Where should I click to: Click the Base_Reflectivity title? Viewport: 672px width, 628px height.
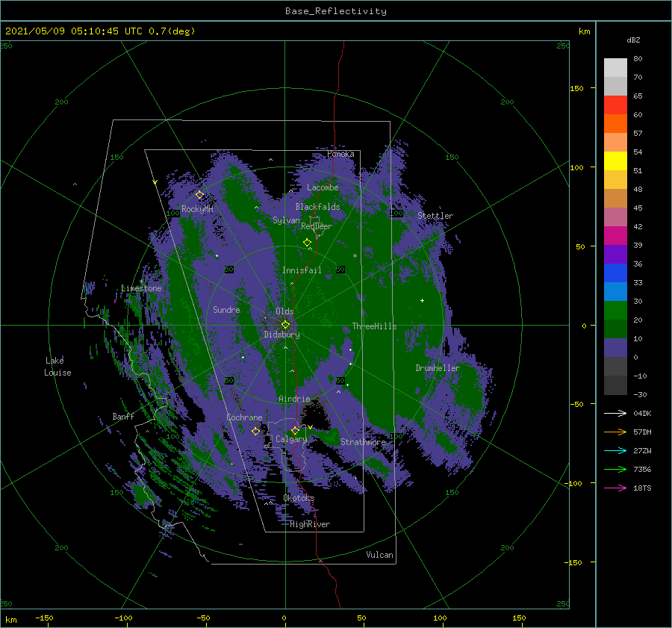tap(336, 11)
